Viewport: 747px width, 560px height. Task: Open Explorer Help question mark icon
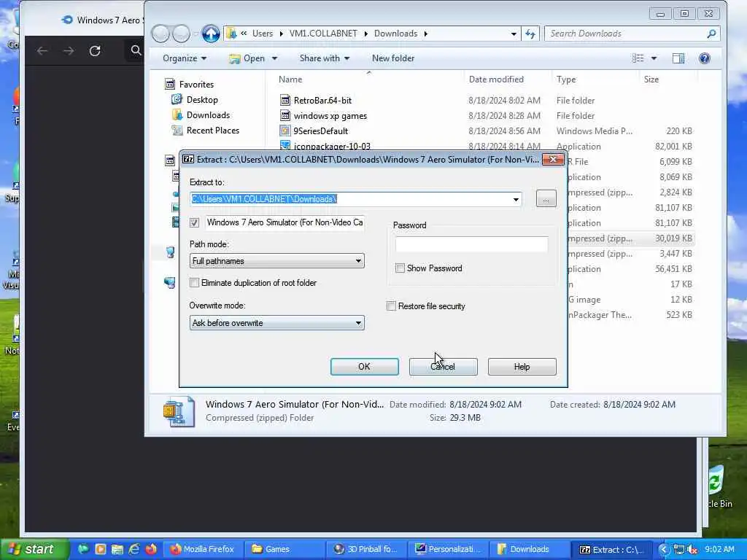(704, 58)
